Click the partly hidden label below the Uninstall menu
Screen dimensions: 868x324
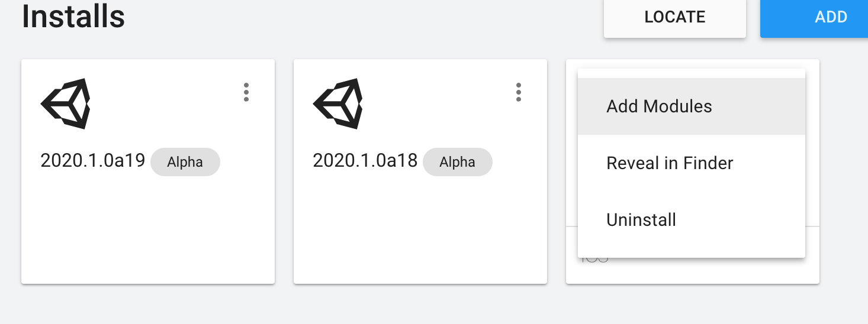click(594, 260)
